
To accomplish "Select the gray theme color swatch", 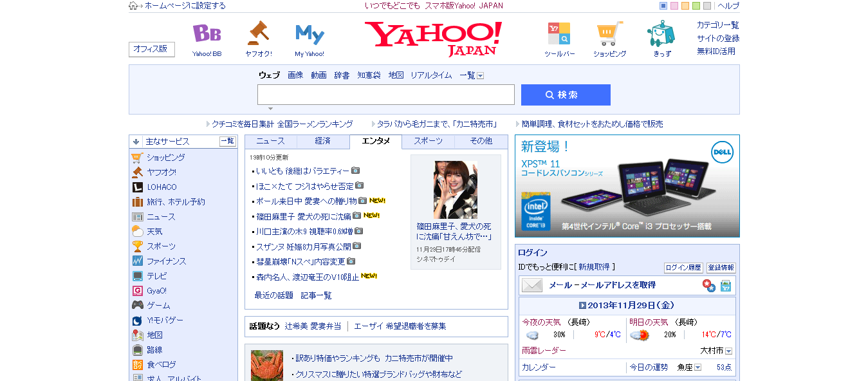I will (707, 6).
